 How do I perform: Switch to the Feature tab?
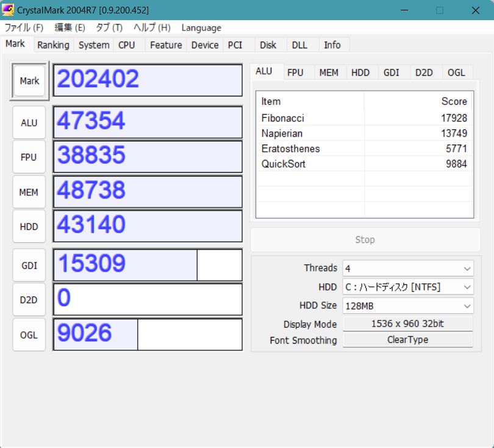point(166,45)
